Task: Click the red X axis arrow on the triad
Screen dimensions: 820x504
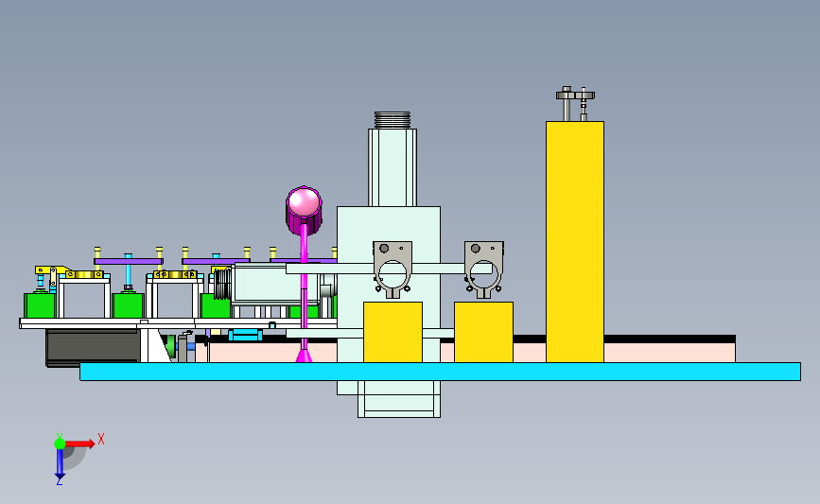Action: [x=79, y=443]
